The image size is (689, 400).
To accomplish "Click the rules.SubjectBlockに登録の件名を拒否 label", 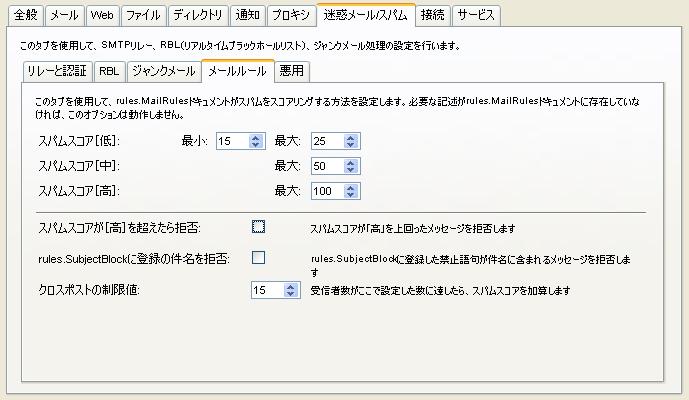I will click(x=134, y=259).
